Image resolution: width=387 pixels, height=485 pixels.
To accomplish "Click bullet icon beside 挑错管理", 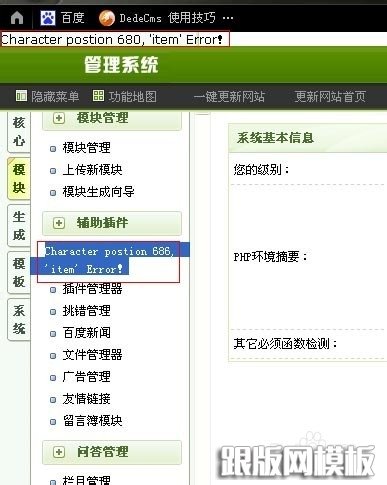I will click(x=53, y=312).
